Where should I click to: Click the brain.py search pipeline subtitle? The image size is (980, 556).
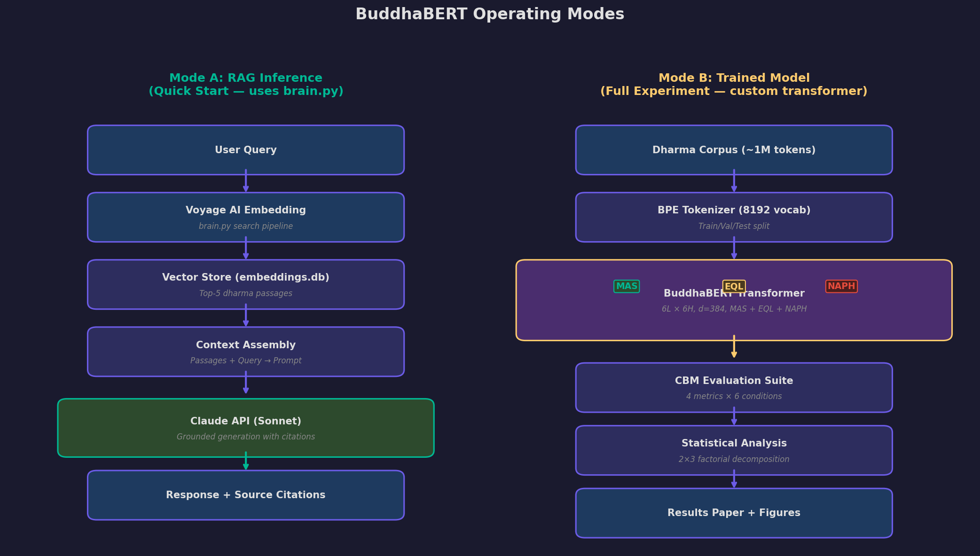pos(246,226)
